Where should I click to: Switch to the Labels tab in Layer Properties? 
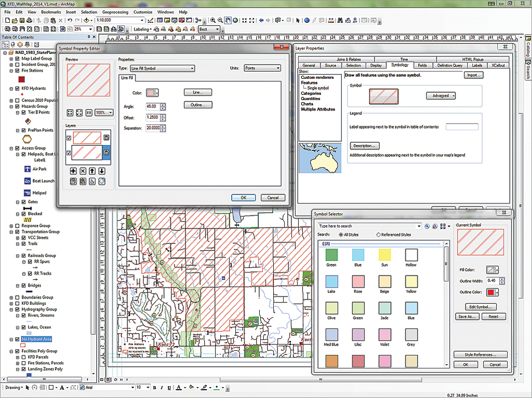476,65
